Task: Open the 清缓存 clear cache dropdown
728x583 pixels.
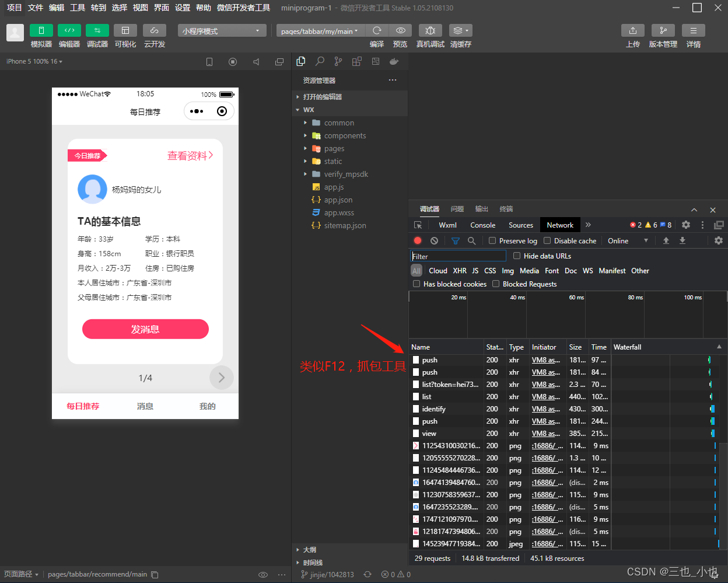Action: tap(460, 30)
